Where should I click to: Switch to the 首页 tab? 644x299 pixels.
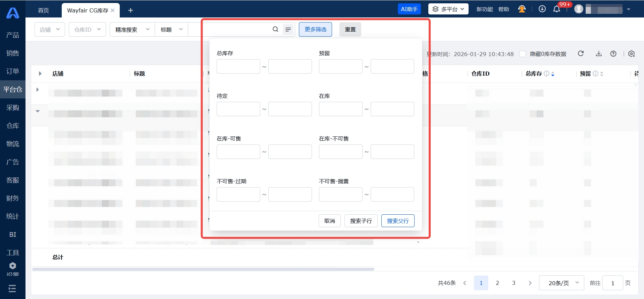pyautogui.click(x=43, y=10)
